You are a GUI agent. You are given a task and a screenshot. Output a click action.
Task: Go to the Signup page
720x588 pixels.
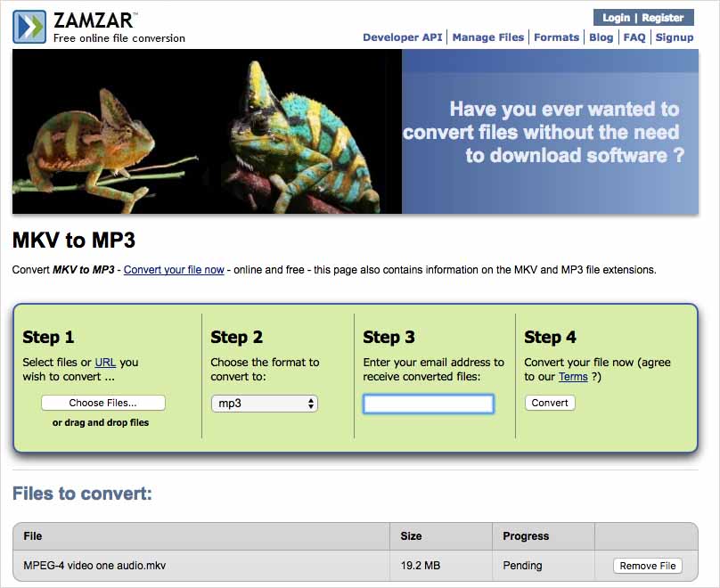point(674,37)
